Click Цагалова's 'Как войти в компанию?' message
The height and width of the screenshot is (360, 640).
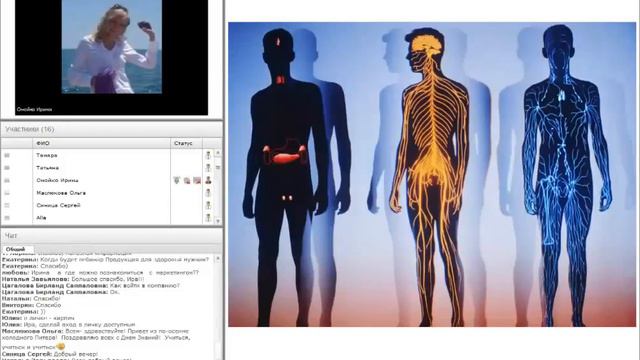(91, 286)
